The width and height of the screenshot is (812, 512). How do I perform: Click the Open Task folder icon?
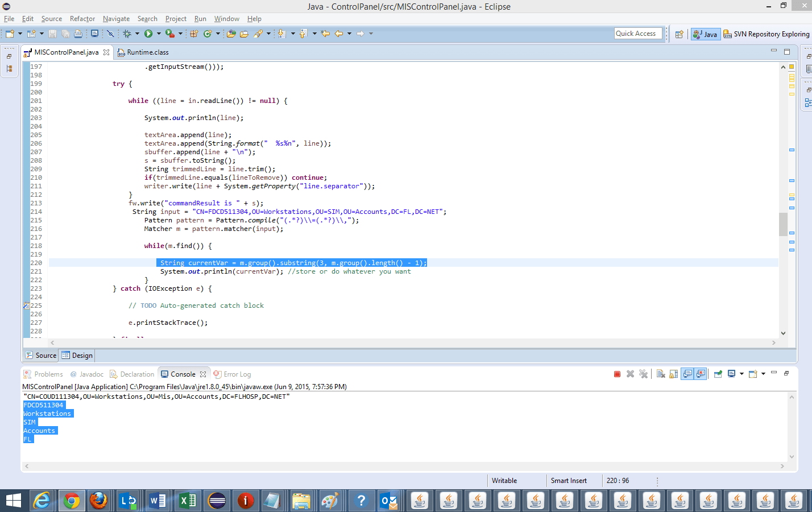[x=244, y=34]
